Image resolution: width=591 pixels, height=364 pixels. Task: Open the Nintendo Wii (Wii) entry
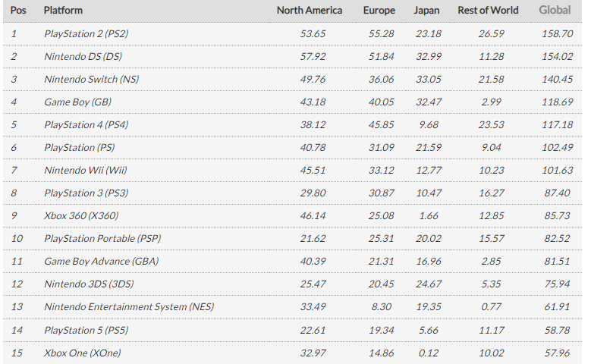point(86,170)
